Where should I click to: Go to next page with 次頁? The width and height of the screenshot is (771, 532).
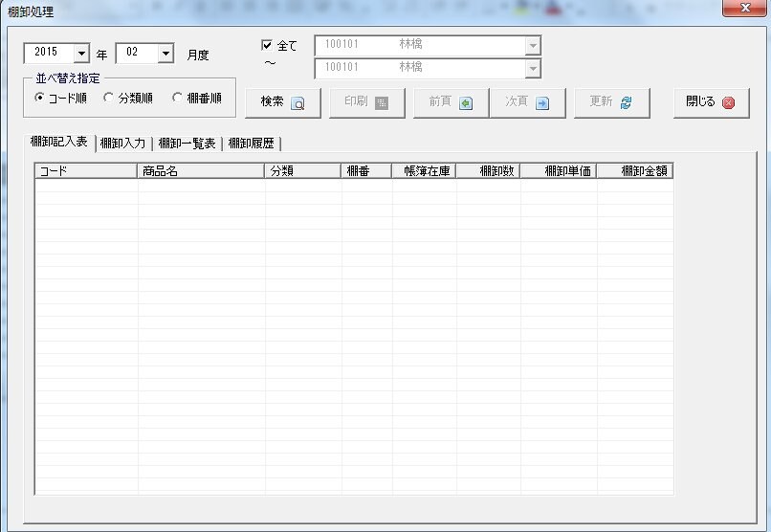[528, 102]
